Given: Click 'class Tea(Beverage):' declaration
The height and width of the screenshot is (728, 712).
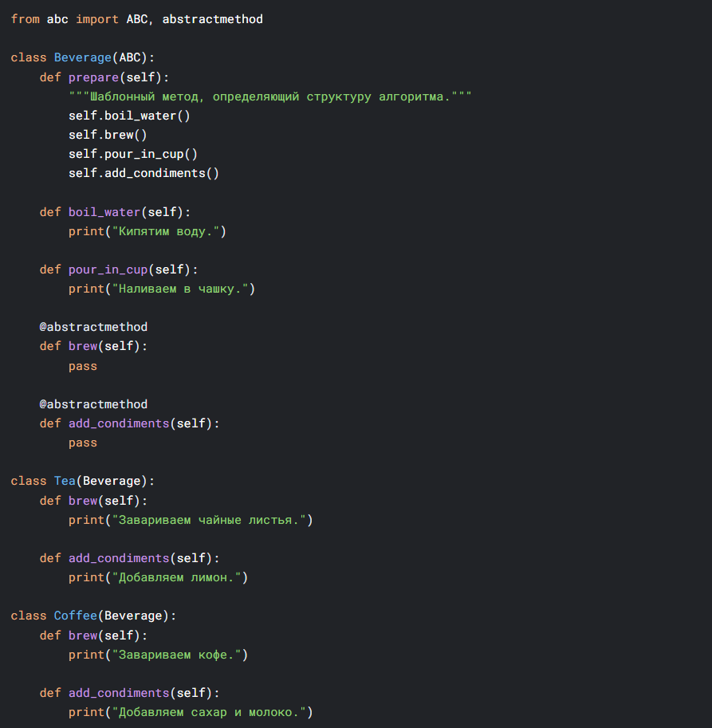Looking at the screenshot, I should tap(83, 482).
